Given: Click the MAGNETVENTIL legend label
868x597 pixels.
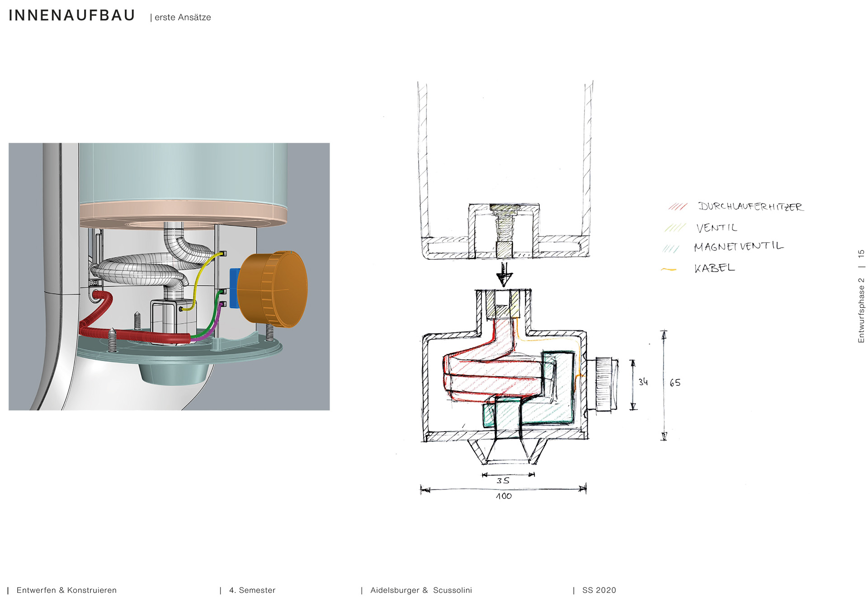Looking at the screenshot, I should (739, 246).
